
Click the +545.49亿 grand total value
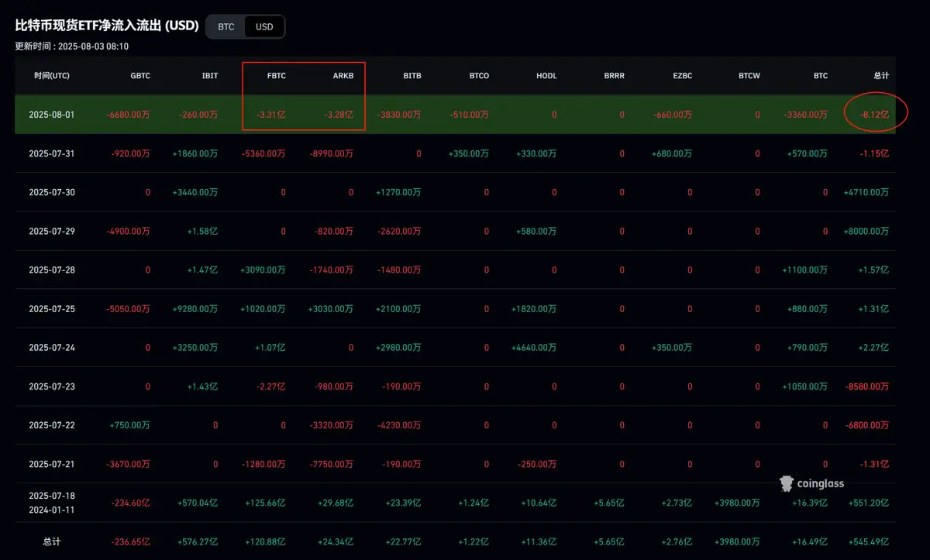click(x=870, y=541)
